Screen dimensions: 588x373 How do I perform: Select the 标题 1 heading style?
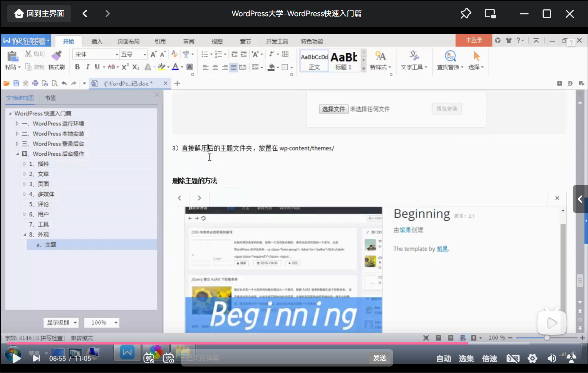(x=344, y=61)
